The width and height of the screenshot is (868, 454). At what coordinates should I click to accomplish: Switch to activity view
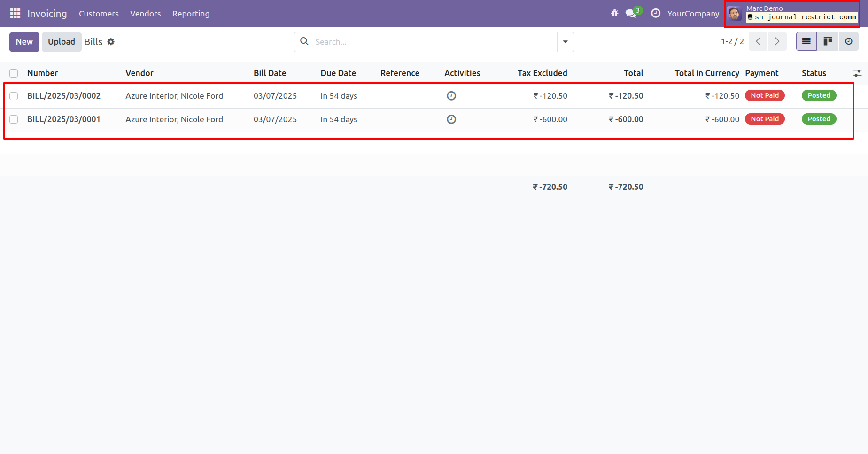pos(848,41)
